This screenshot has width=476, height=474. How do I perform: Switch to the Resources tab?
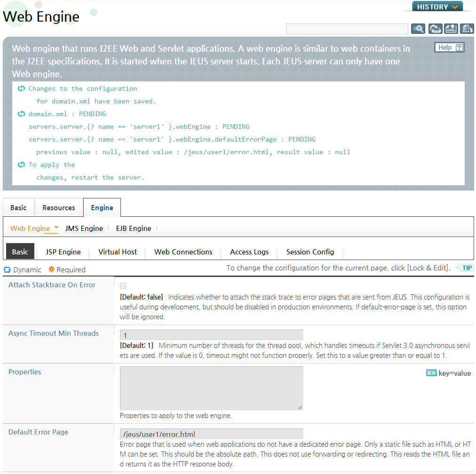(59, 207)
